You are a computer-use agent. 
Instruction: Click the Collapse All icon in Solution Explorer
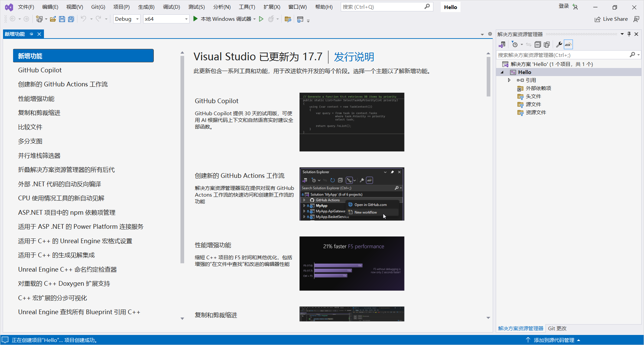(538, 44)
